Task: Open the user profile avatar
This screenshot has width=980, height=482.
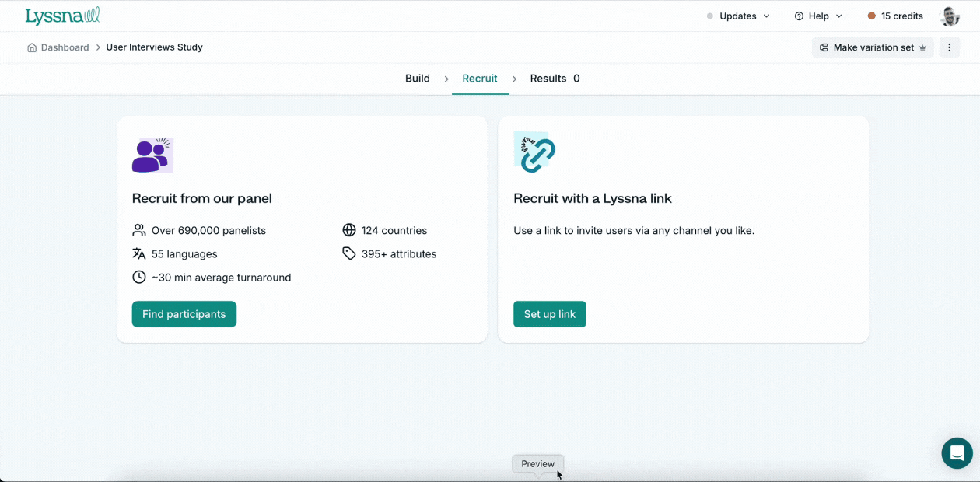Action: (949, 16)
